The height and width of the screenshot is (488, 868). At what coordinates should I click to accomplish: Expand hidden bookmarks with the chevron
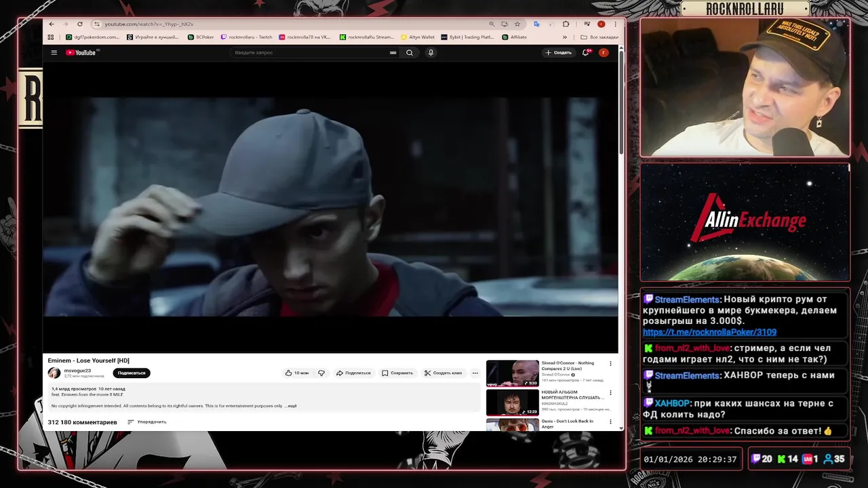[x=565, y=37]
